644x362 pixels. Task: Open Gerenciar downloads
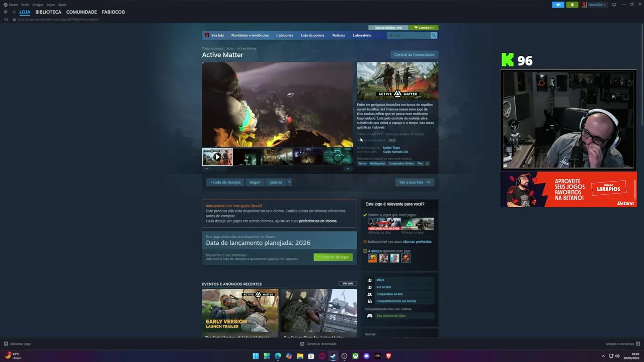pos(318,344)
